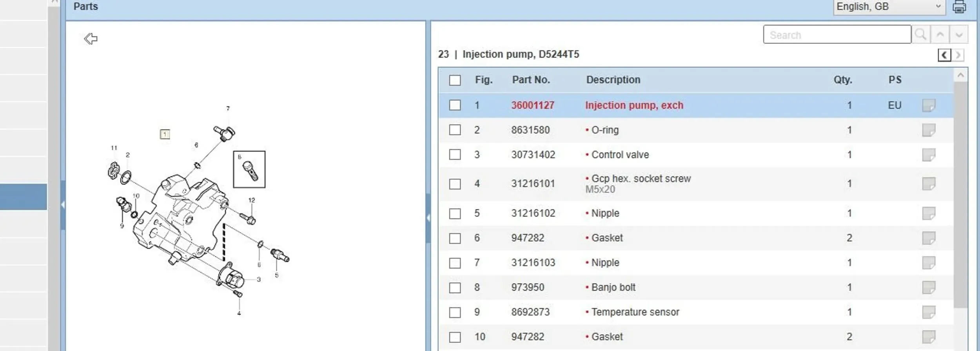Click the Description column header
The height and width of the screenshot is (351, 980).
tap(613, 80)
